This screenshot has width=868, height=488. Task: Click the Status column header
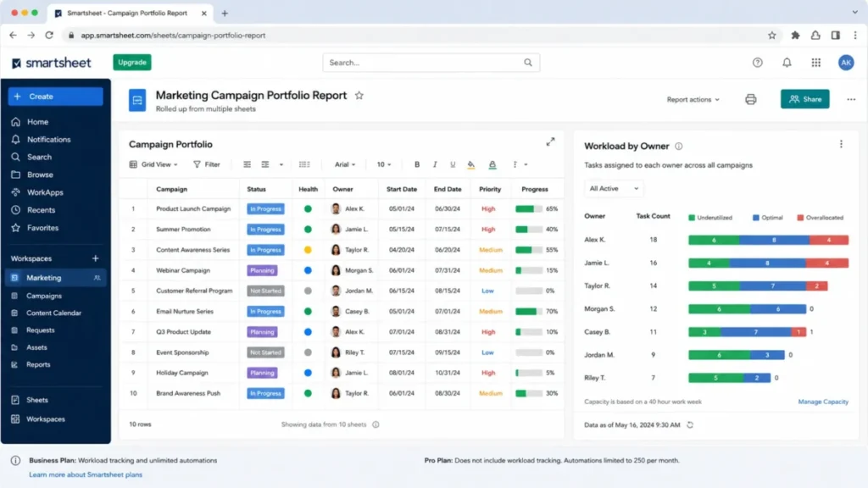coord(256,189)
